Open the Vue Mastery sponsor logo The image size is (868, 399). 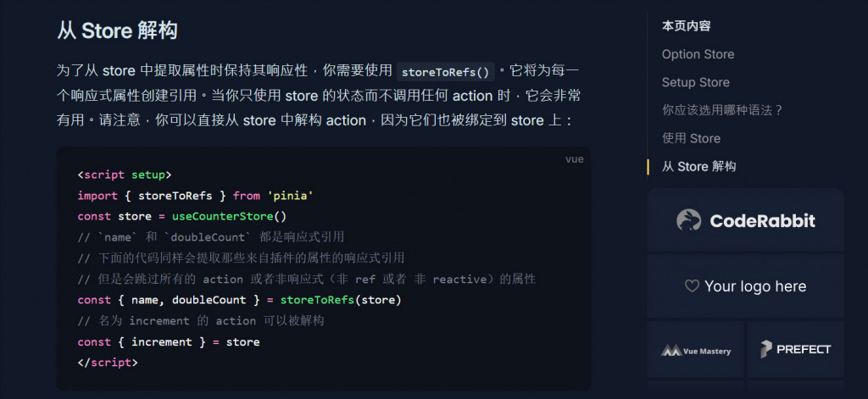point(695,351)
